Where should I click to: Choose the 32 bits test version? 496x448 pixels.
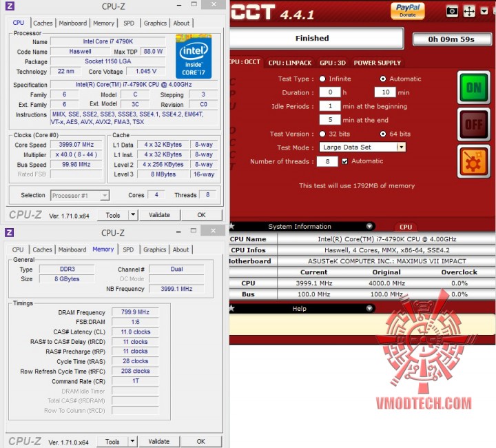[x=322, y=134]
